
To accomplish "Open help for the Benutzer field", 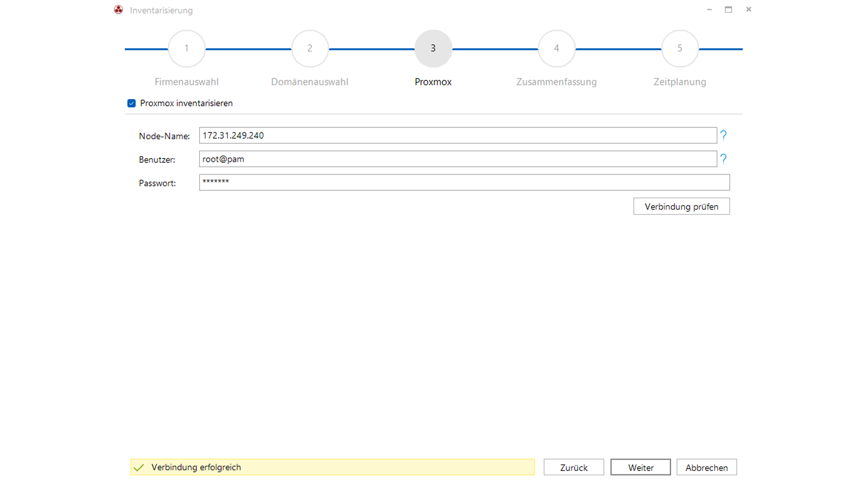I will 723,159.
